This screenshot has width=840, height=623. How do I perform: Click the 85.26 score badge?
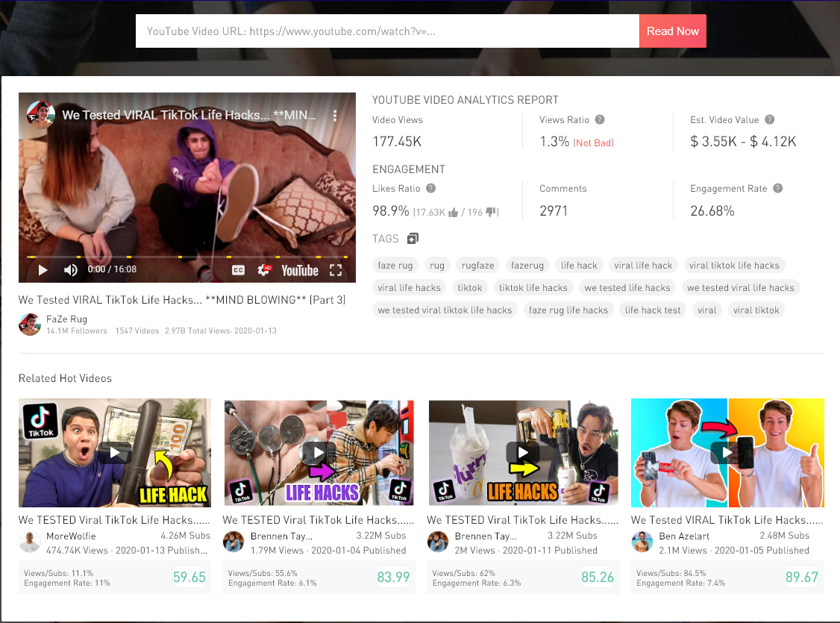pyautogui.click(x=598, y=577)
